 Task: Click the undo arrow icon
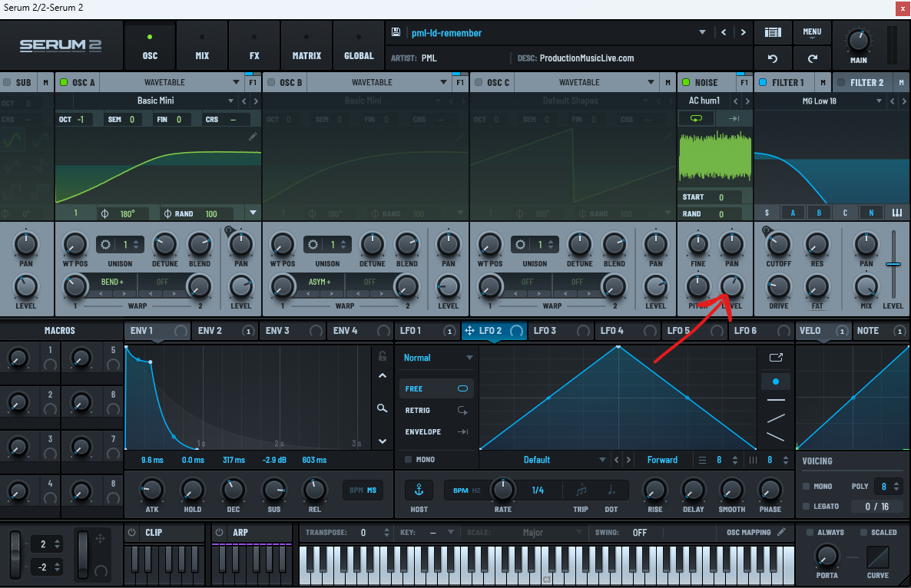point(773,58)
